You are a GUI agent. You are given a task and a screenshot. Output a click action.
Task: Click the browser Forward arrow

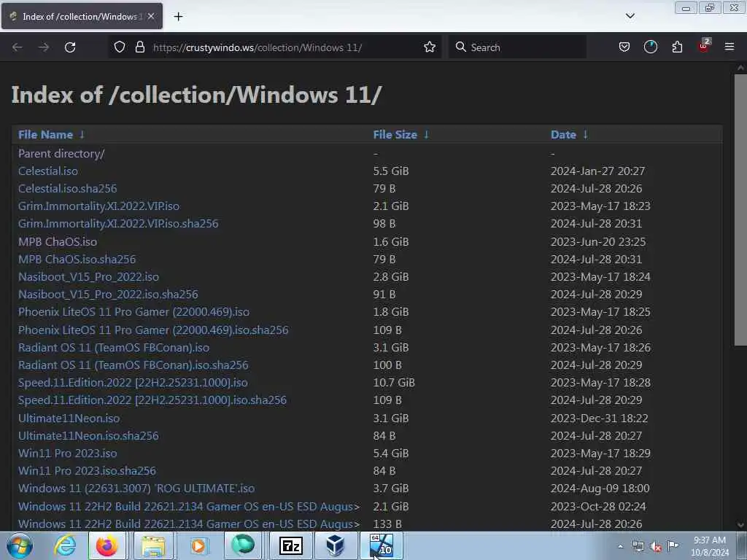43,47
